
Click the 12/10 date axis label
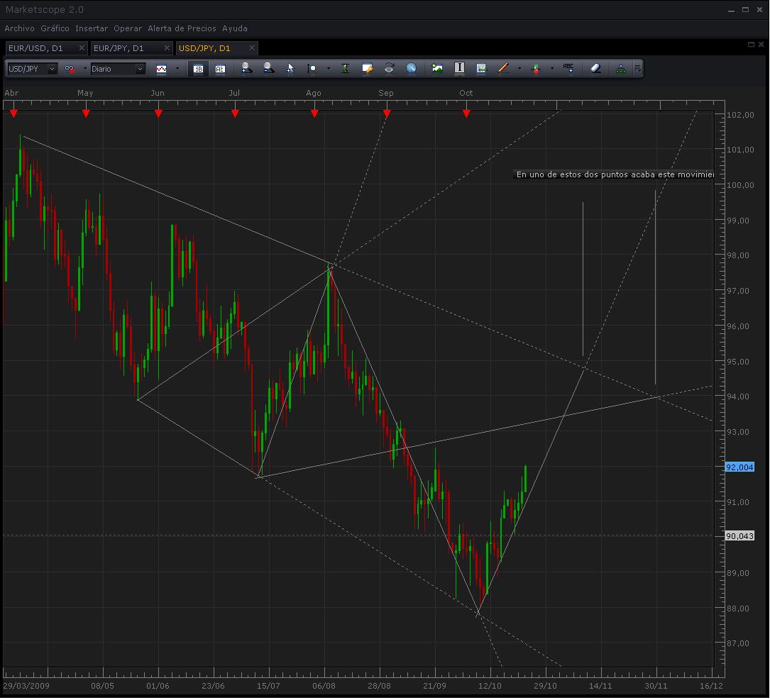pos(490,687)
